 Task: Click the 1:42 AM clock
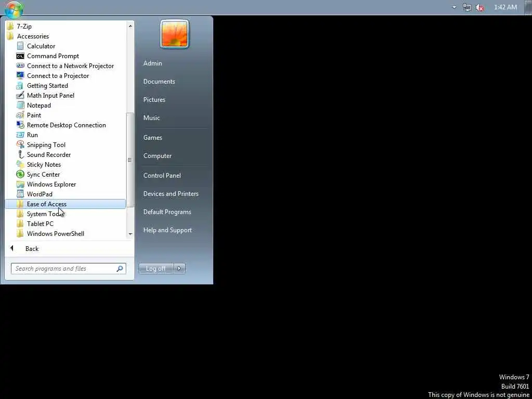[x=506, y=7]
